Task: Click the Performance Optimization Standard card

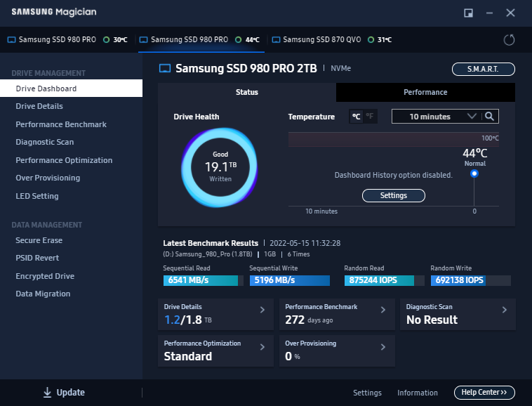Action: tap(215, 351)
